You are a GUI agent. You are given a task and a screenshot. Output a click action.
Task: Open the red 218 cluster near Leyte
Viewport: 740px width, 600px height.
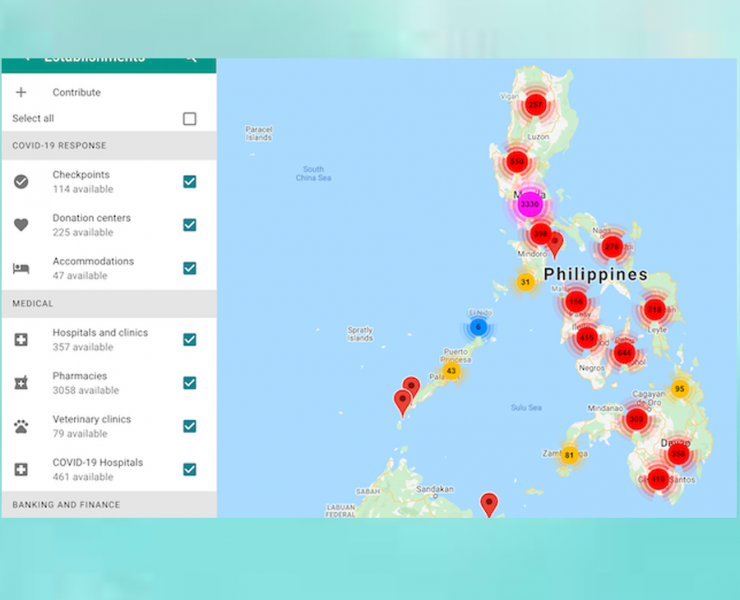(x=654, y=310)
